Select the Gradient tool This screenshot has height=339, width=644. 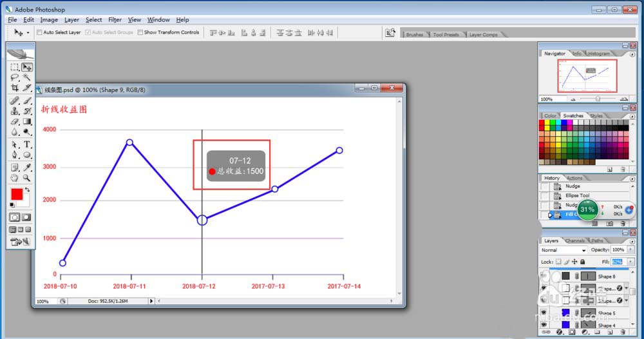point(27,122)
